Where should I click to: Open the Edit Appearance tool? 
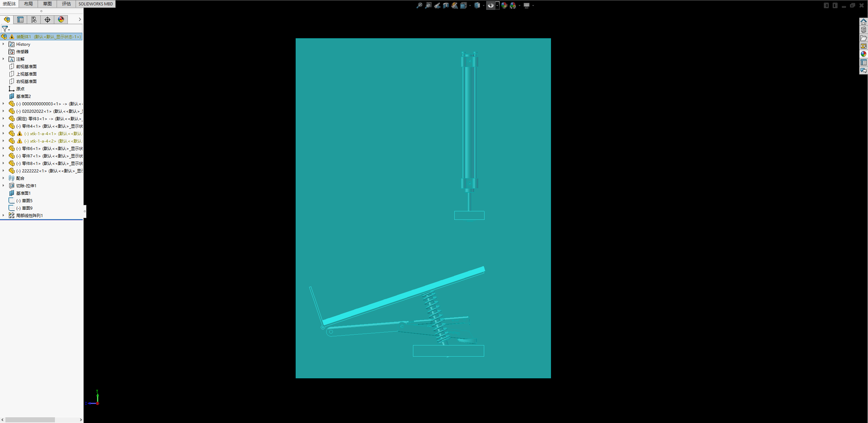click(504, 5)
